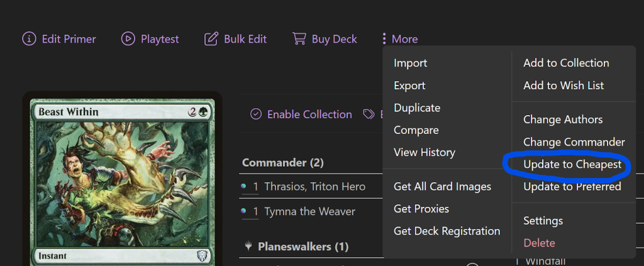644x266 pixels.
Task: Click the tag icon beside Enable Collection
Action: (x=369, y=114)
